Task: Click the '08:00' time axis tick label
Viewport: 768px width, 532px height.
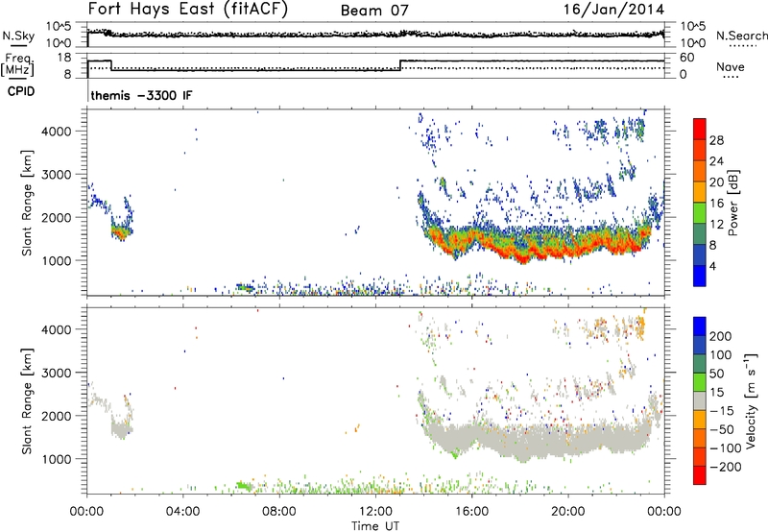Action: 279,512
